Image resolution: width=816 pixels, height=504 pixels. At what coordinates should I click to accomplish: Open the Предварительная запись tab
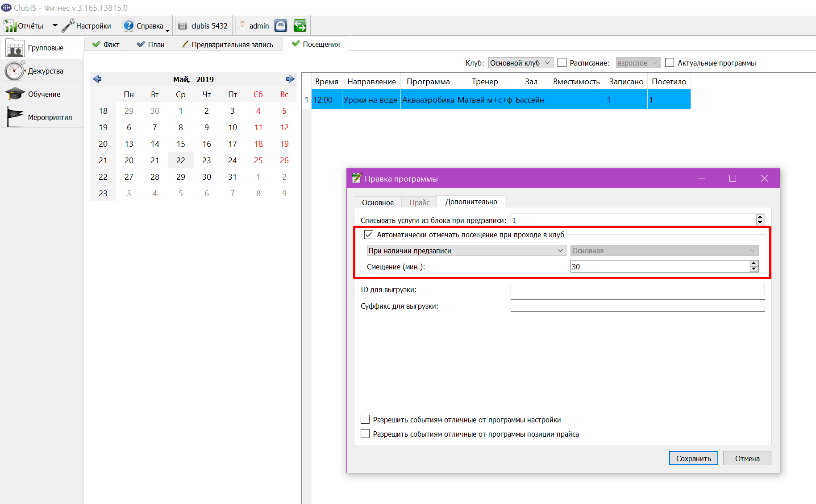228,45
